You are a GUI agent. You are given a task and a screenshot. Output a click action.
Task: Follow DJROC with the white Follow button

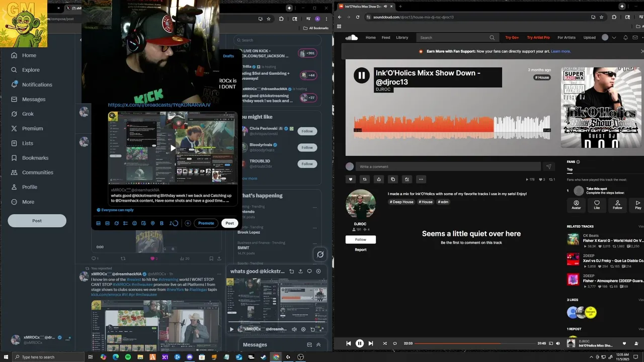[360, 240]
